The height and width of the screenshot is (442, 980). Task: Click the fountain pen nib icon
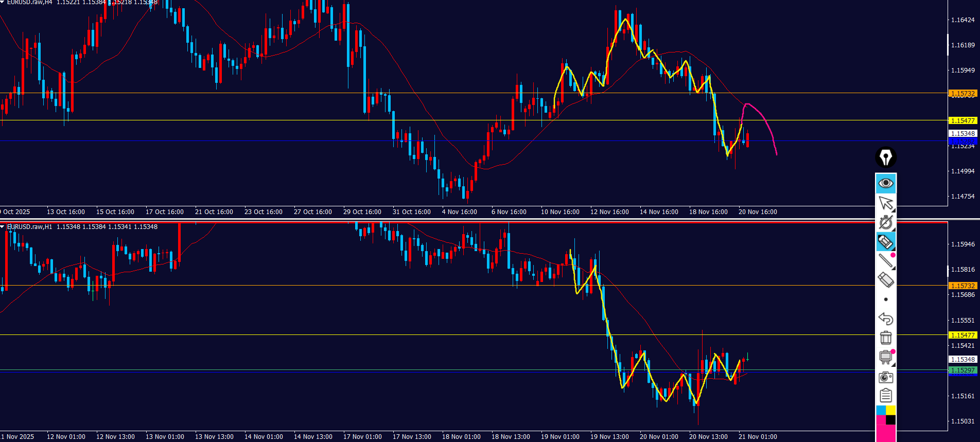coord(886,157)
